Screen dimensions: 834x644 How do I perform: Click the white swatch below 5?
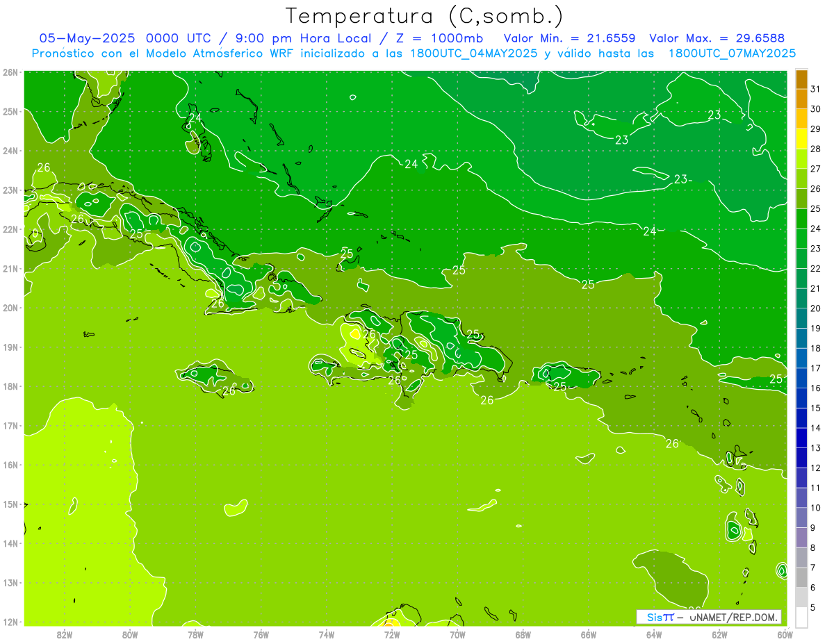(x=801, y=617)
